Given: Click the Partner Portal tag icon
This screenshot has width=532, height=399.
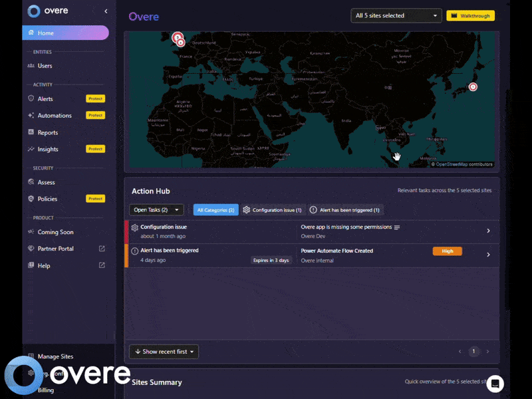Looking at the screenshot, I should click(31, 248).
